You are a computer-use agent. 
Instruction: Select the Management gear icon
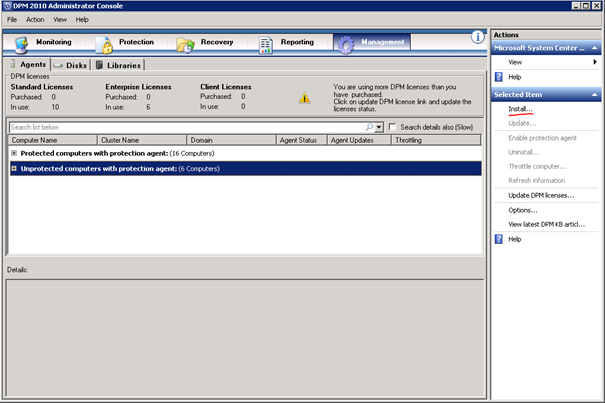[346, 45]
